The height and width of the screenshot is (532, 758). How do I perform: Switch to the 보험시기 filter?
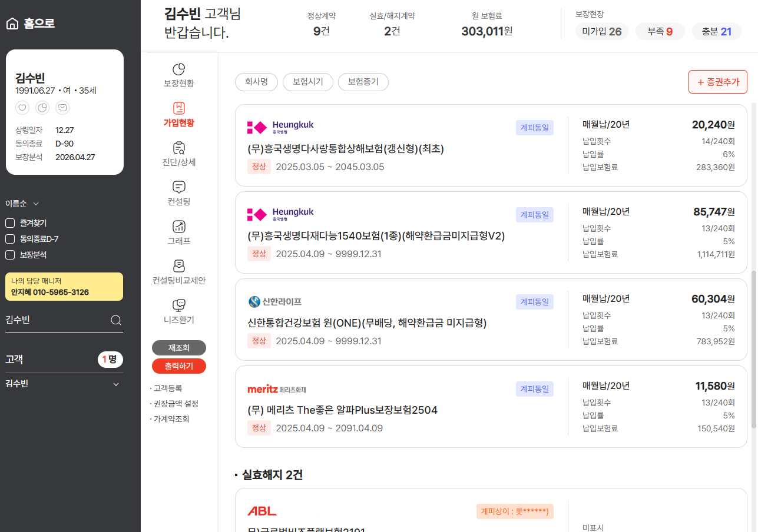click(307, 82)
